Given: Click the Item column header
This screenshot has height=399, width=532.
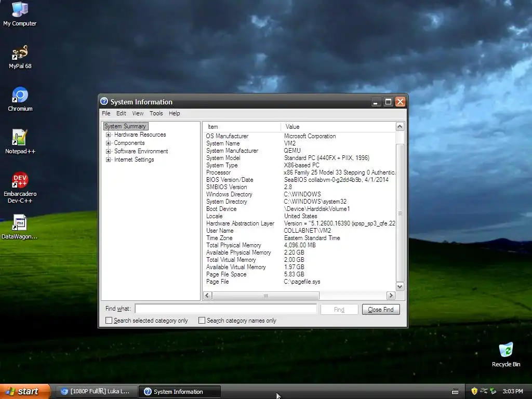Looking at the screenshot, I should click(x=242, y=127).
